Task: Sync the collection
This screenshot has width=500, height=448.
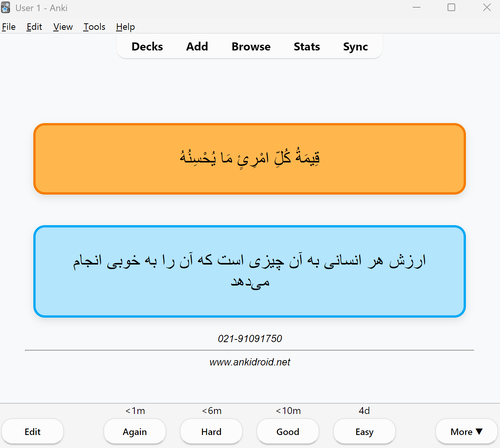Action: click(x=355, y=47)
